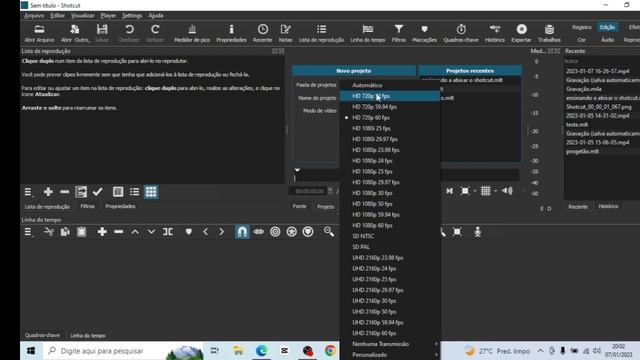Expand Nenhuma Transmissão submenu

pyautogui.click(x=390, y=344)
